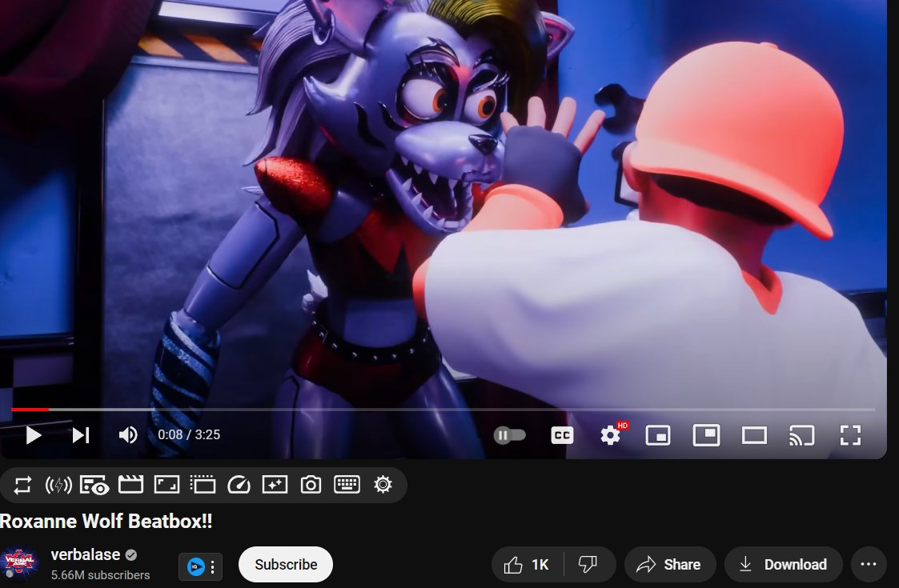The width and height of the screenshot is (899, 588).
Task: Open more actions ellipsis menu
Action: (x=868, y=565)
